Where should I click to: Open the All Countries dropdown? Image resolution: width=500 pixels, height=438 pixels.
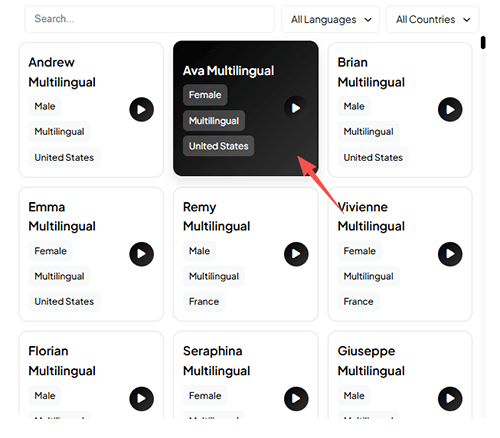pos(432,19)
